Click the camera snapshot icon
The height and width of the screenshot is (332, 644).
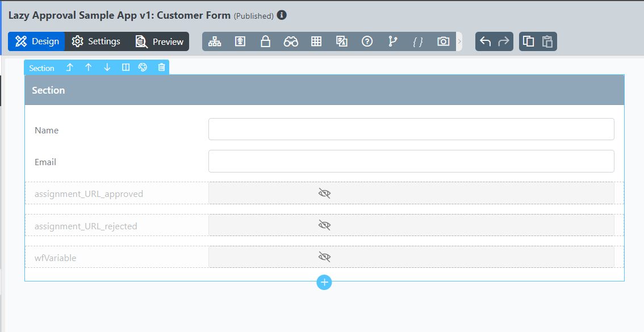pos(443,41)
